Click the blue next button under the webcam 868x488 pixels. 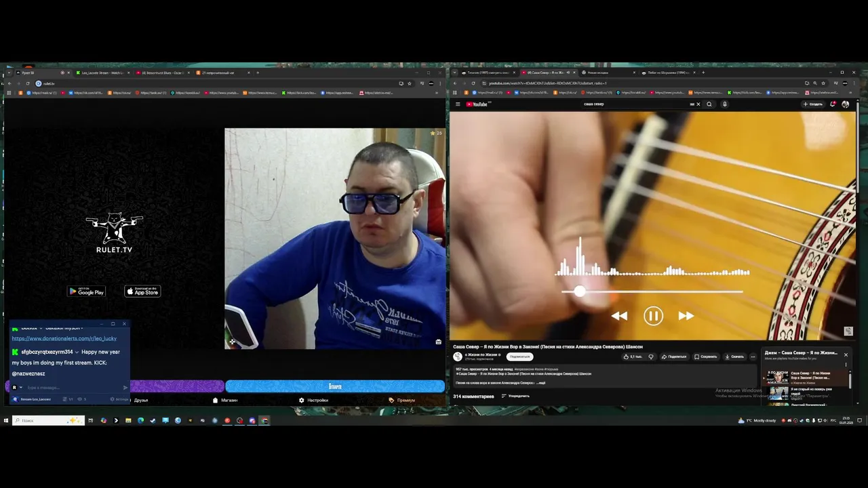coord(335,386)
